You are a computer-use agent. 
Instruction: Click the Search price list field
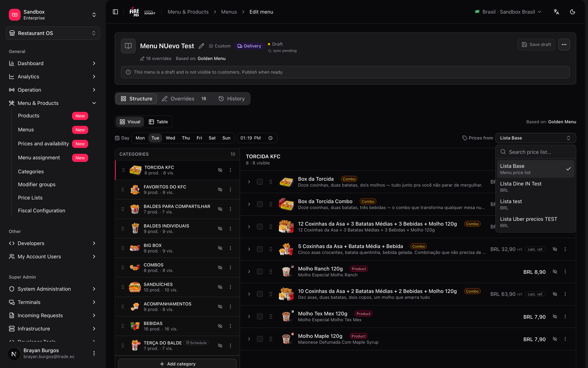[535, 152]
